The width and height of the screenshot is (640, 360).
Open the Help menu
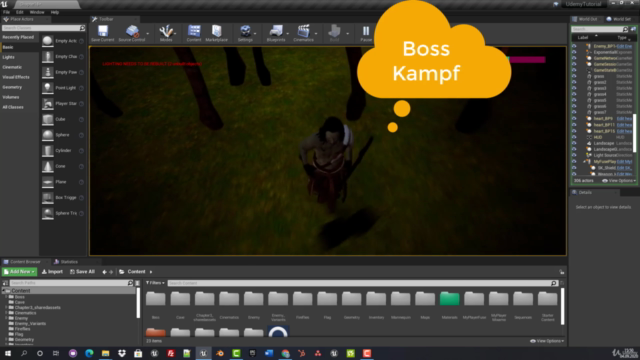coord(55,12)
